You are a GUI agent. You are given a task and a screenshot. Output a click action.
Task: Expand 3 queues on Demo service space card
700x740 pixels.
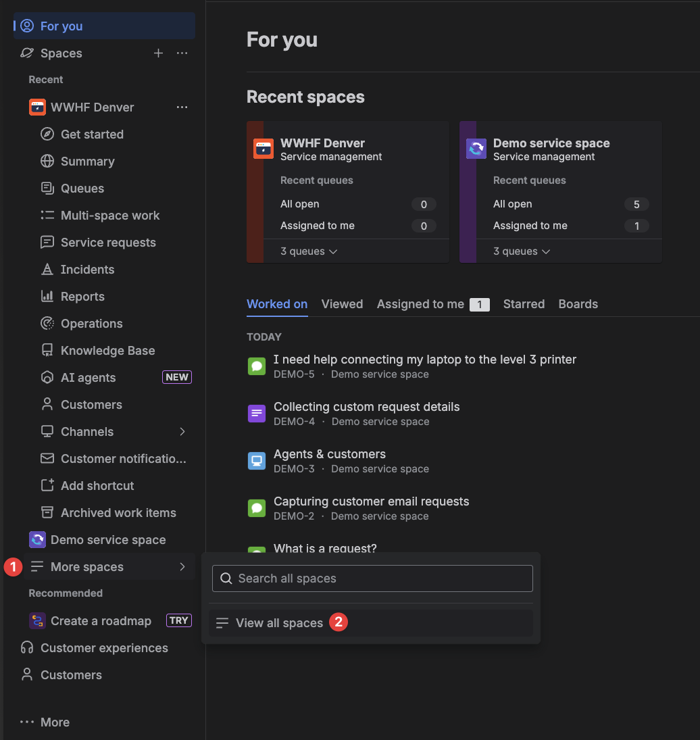(x=522, y=251)
